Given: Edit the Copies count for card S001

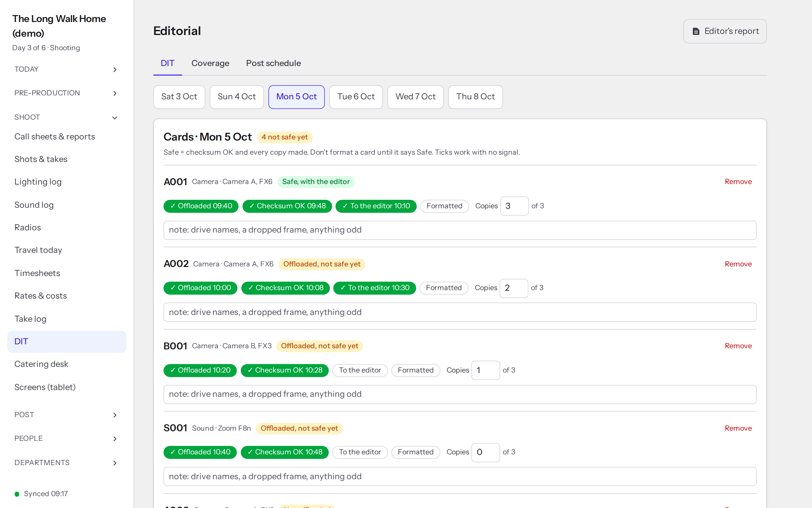Looking at the screenshot, I should (486, 452).
